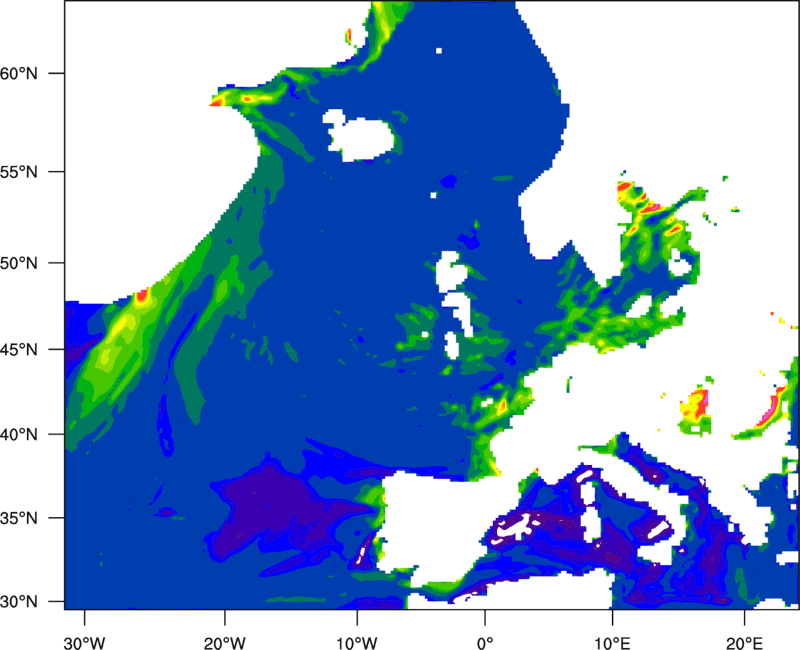800x650 pixels.
Task: Click the 60°N latitude label
Action: (19, 73)
